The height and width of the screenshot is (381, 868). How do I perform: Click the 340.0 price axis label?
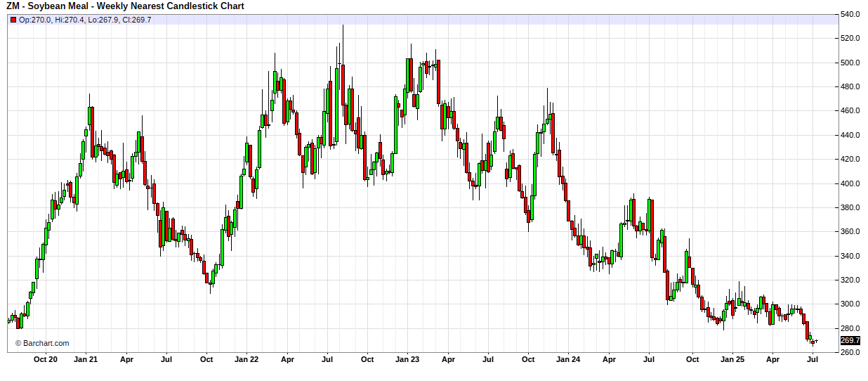[x=851, y=256]
